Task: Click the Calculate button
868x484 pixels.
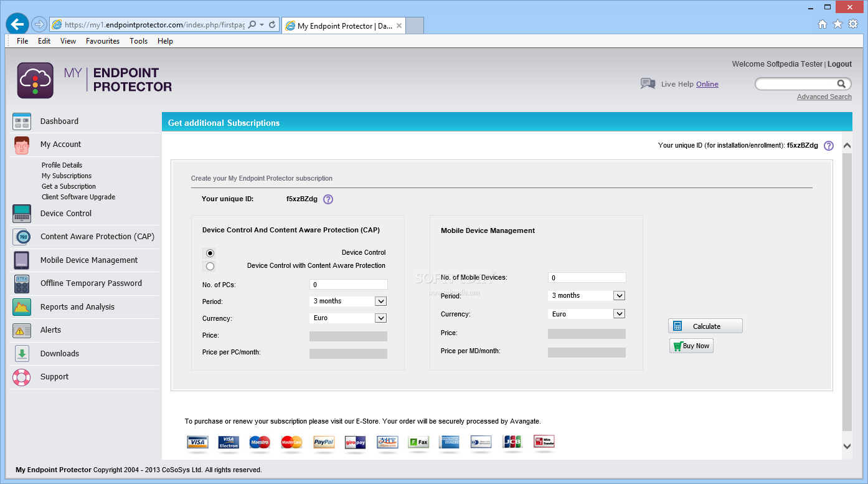Action: 705,326
